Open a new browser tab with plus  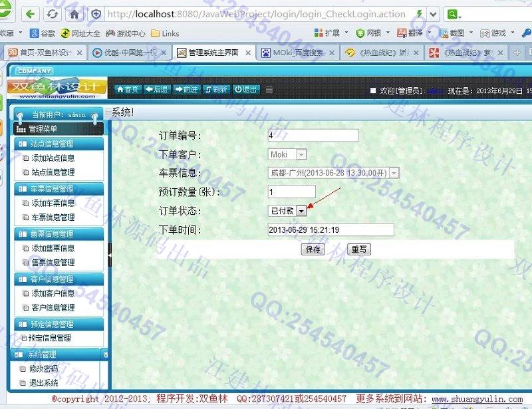pos(517,53)
